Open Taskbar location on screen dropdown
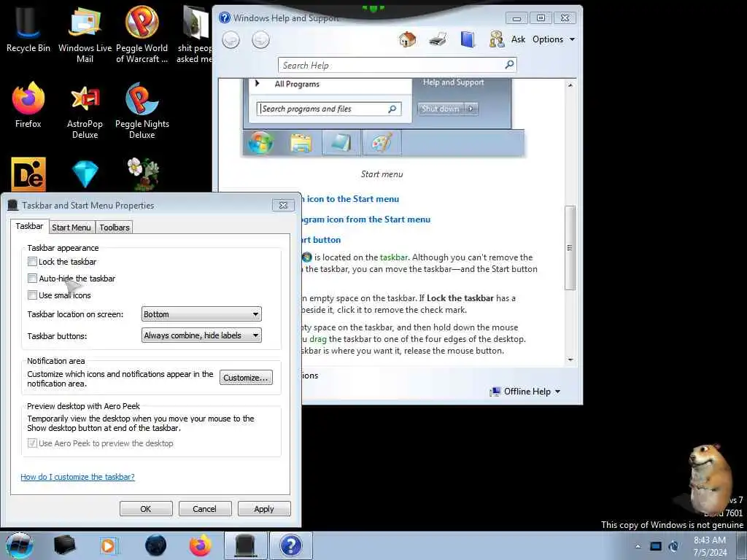747x560 pixels. [201, 314]
